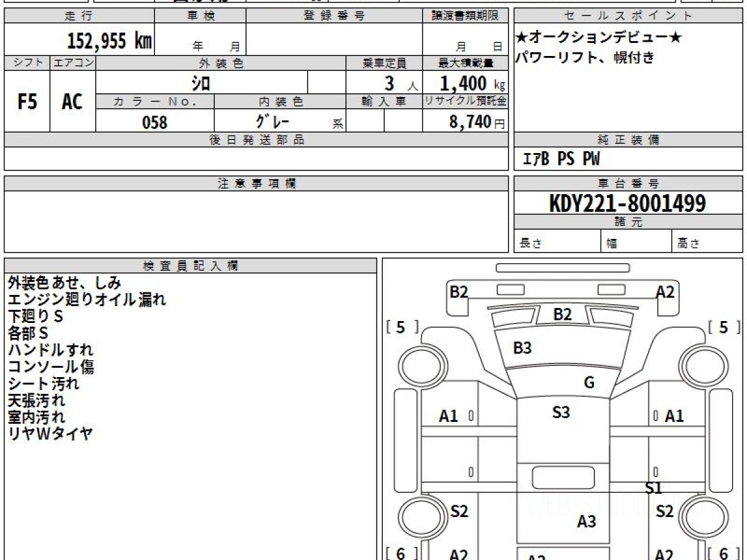
Task: Click the B3 mark on the diagram hood
Action: [x=522, y=348]
